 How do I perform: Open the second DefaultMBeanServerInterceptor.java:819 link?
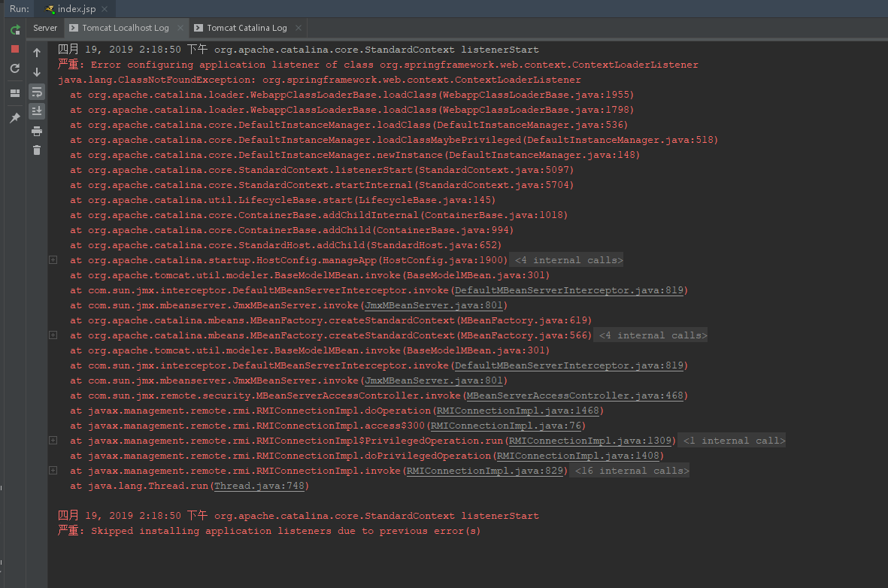568,365
